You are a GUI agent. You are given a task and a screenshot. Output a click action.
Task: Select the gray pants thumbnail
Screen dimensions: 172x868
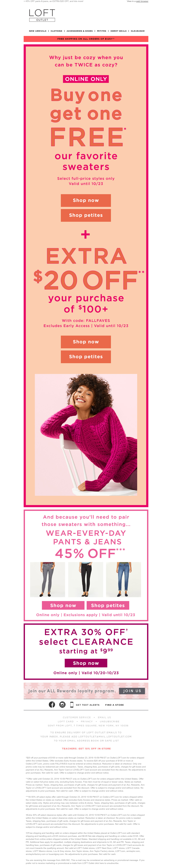pos(48,579)
